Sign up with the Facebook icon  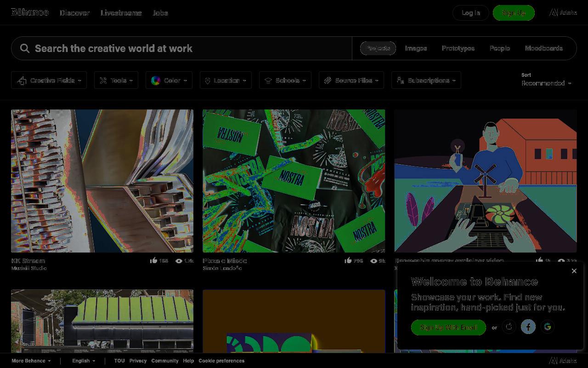[528, 327]
